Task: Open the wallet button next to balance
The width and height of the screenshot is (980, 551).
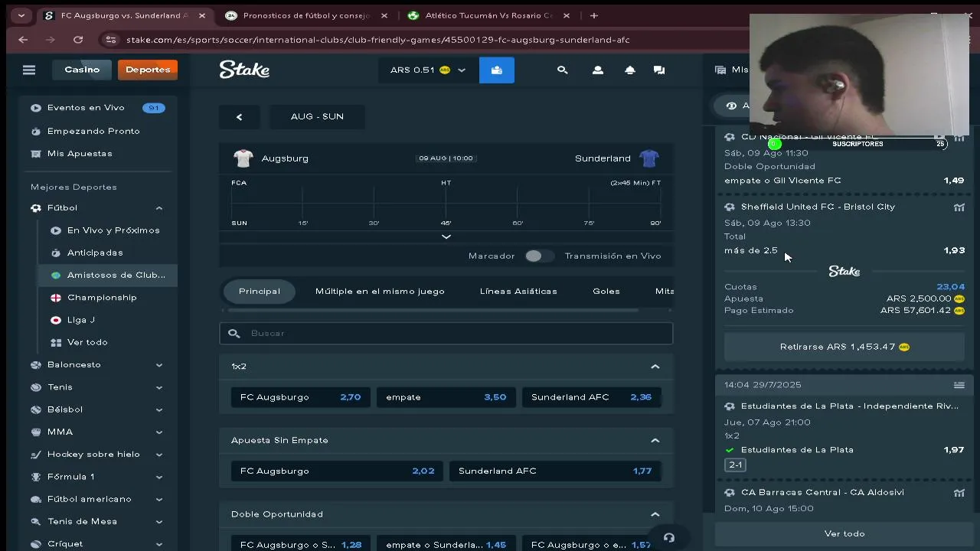Action: [497, 70]
